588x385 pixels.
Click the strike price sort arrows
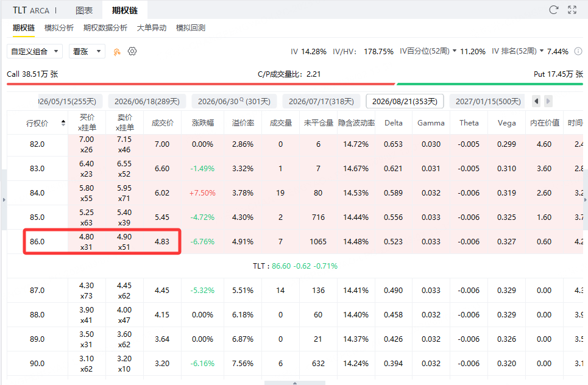pyautogui.click(x=63, y=123)
